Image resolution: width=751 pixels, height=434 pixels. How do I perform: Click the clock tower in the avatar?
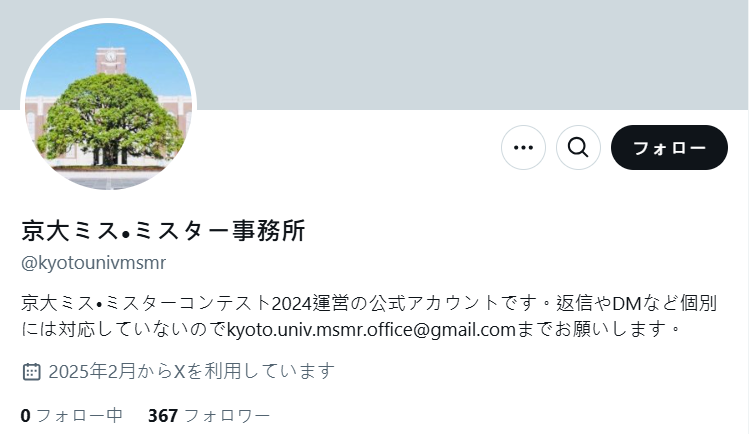click(x=111, y=60)
